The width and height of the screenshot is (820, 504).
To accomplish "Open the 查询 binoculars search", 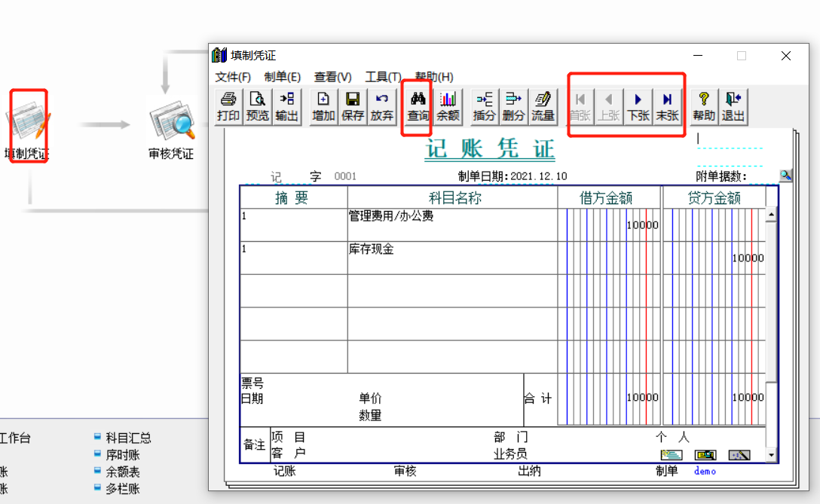I will (418, 107).
